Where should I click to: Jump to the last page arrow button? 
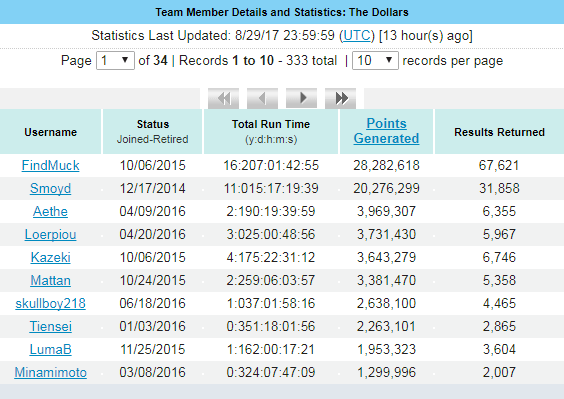pos(340,98)
